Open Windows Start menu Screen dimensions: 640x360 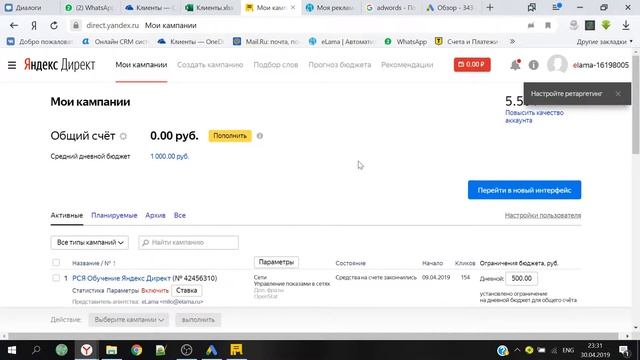12,350
